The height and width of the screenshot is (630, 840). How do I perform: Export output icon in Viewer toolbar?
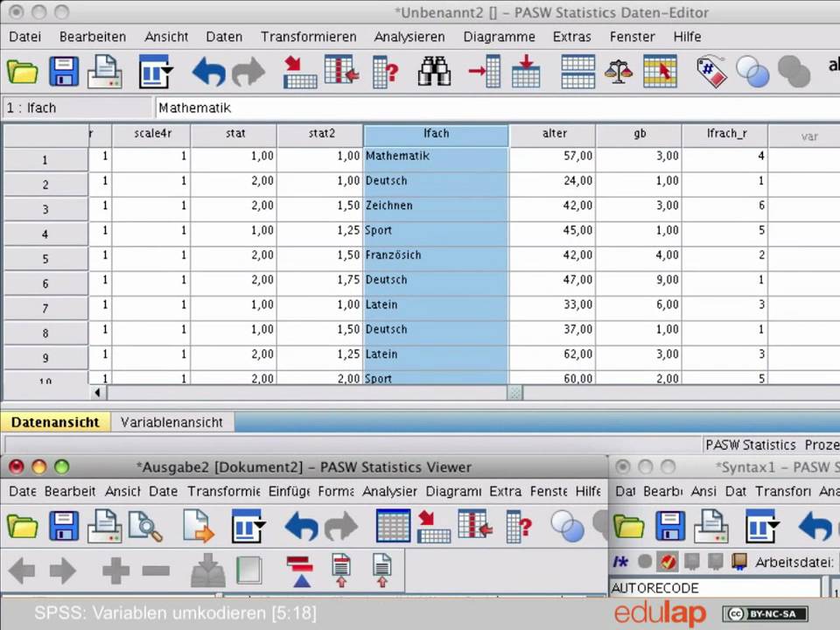point(197,527)
